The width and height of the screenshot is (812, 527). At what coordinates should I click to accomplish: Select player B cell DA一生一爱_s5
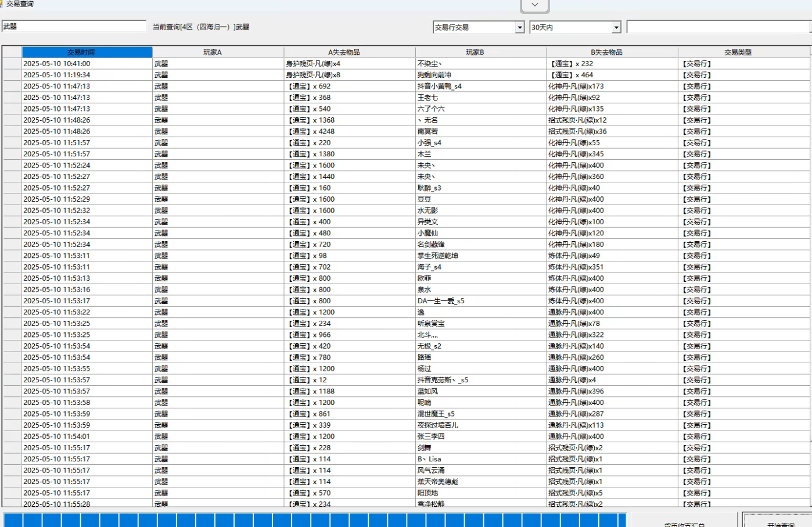point(481,301)
